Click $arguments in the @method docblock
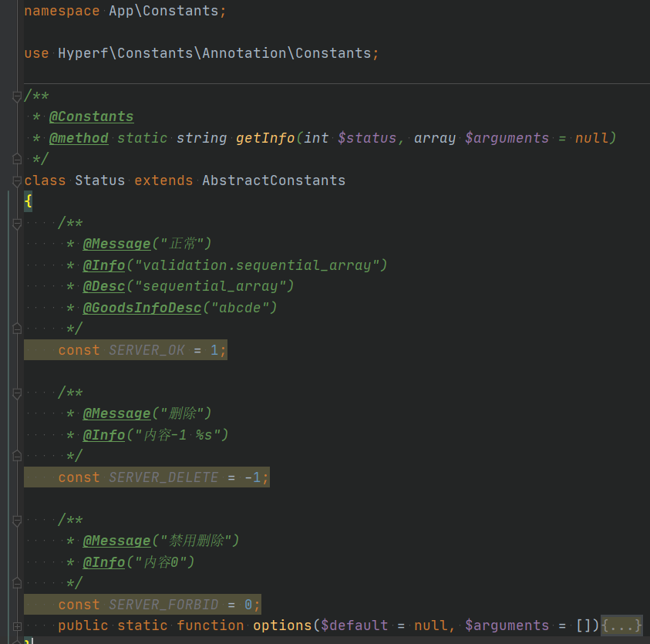This screenshot has height=644, width=650. 507,138
